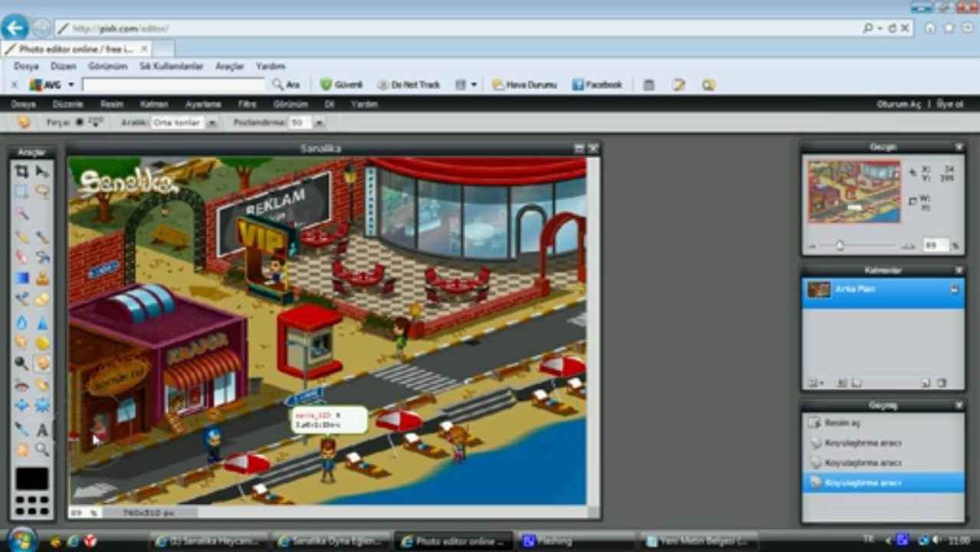Select the Pencil tool
980x552 pixels.
(22, 236)
